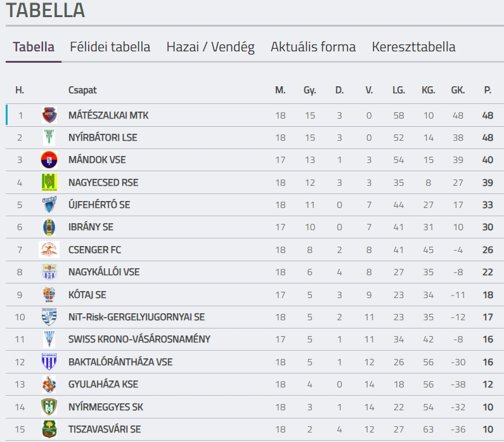Open the SWISS KRONO-VÁSÁROSNAMÉNY team page
This screenshot has width=504, height=442.
[x=139, y=339]
